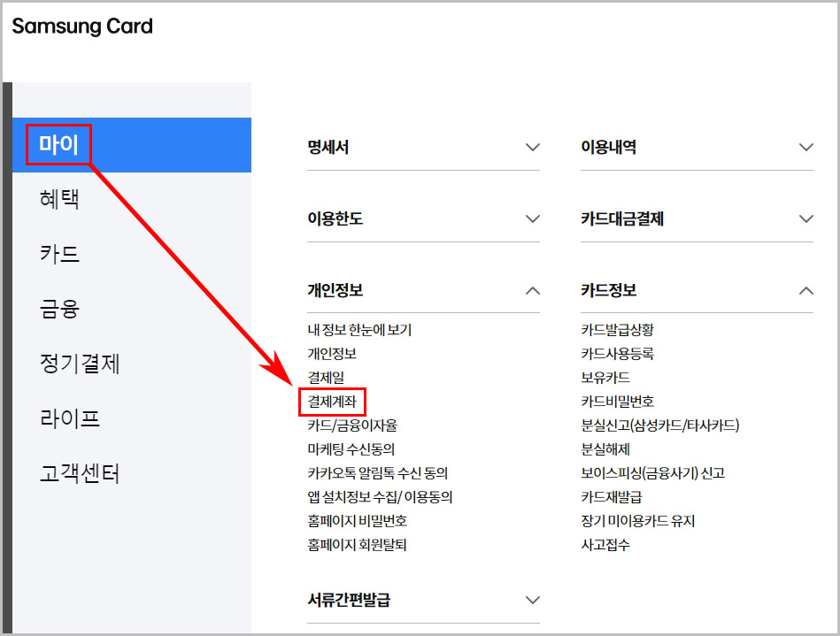The width and height of the screenshot is (840, 636).
Task: Select the 마이 sidebar menu
Action: point(57,145)
